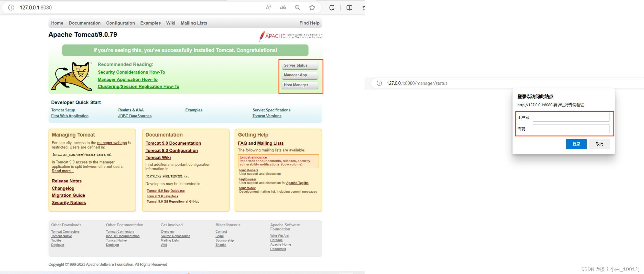Viewport: 644px width, 274px height.
Task: Click the Read more... link
Action: (63, 171)
